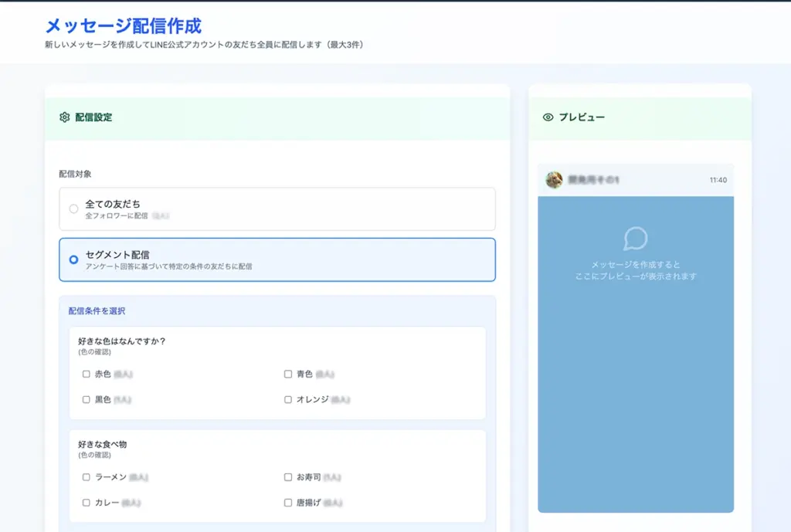Tick the オレンジ checkbox
The width and height of the screenshot is (791, 532).
(288, 400)
